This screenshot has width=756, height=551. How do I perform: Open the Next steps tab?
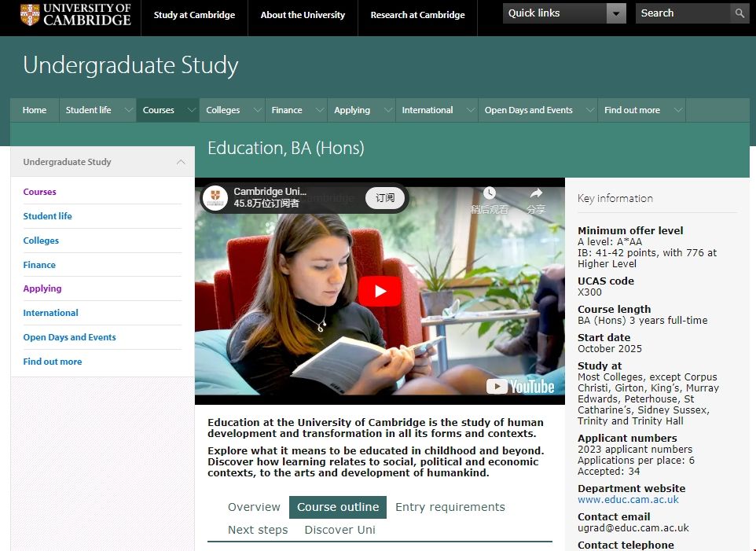pos(258,530)
